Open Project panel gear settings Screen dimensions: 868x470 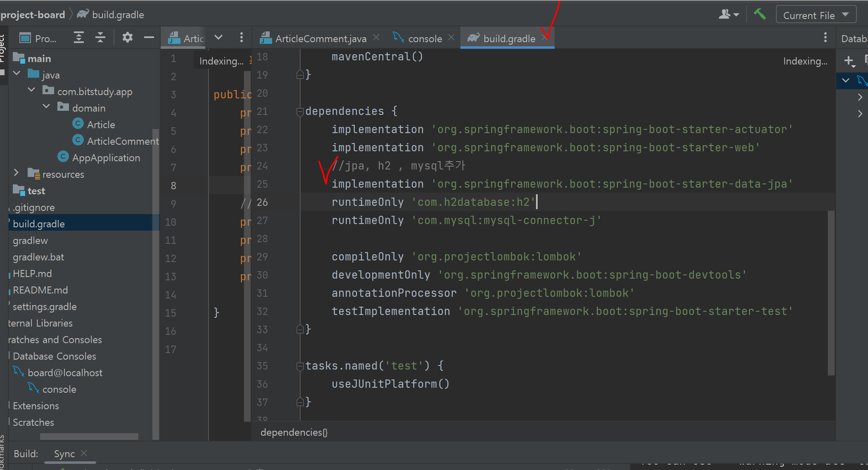pos(127,38)
